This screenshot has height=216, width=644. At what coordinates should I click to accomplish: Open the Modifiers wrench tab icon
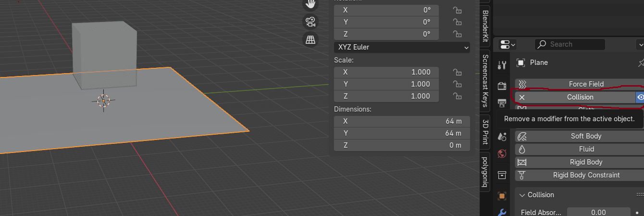[x=502, y=212]
